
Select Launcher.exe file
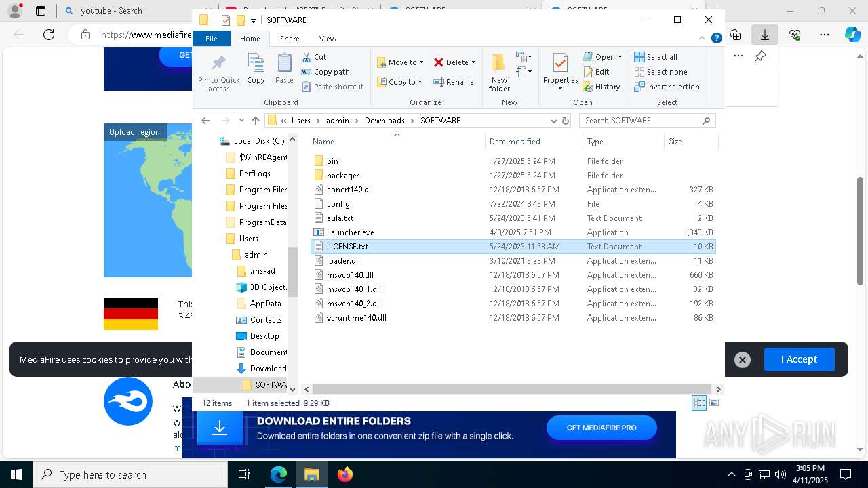(513, 232)
